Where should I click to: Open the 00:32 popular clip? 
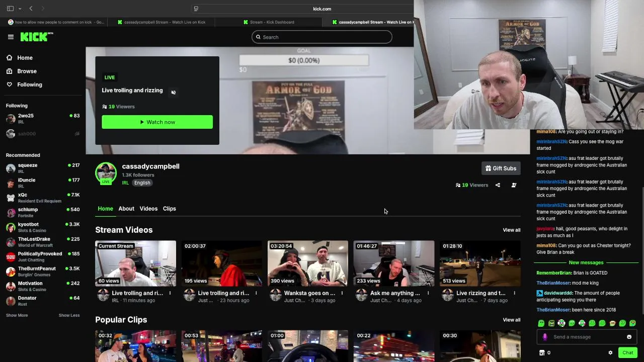135,346
